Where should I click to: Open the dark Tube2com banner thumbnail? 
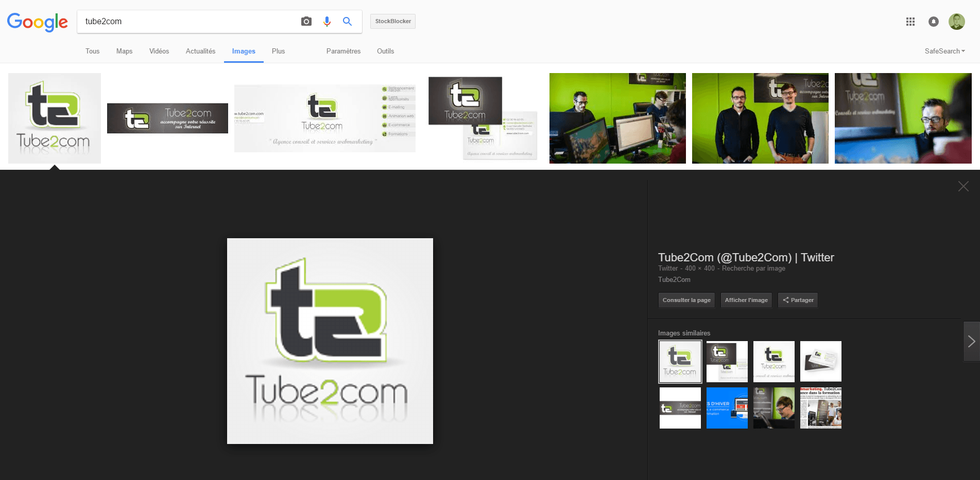pos(167,118)
